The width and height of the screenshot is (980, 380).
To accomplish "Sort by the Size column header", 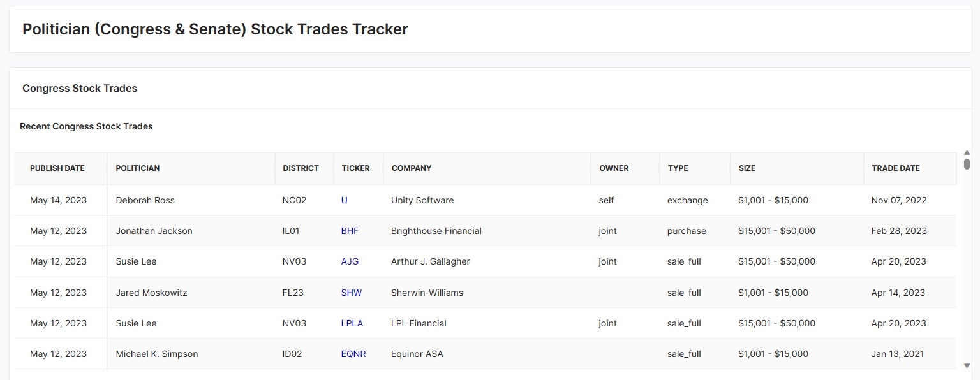I will tap(796, 168).
